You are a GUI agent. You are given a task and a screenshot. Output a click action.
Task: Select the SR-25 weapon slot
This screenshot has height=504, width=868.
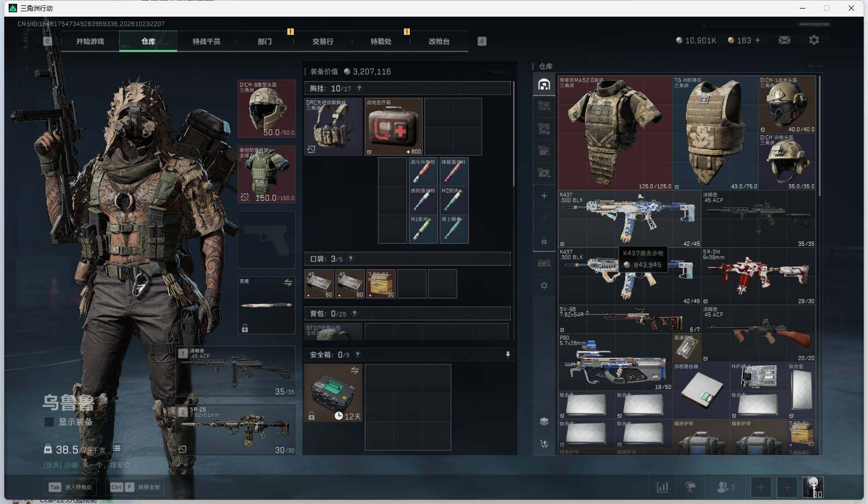[236, 429]
